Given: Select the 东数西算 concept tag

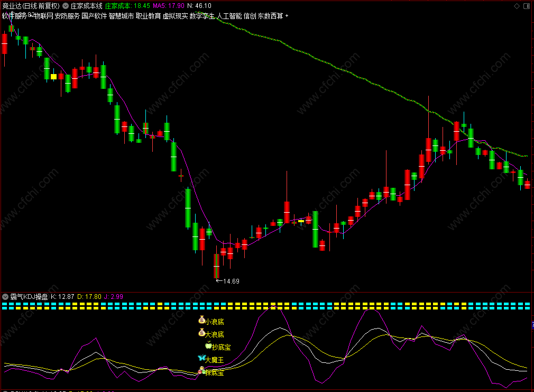Looking at the screenshot, I should (x=270, y=16).
